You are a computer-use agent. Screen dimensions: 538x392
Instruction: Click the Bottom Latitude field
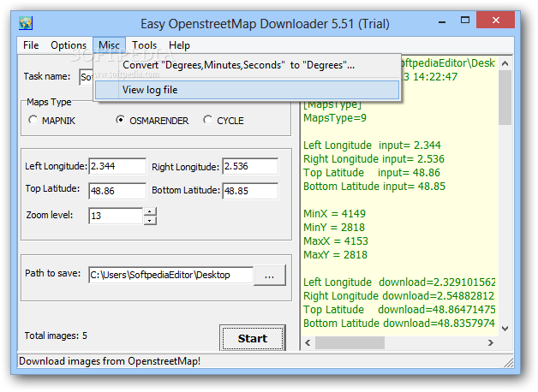[250, 191]
